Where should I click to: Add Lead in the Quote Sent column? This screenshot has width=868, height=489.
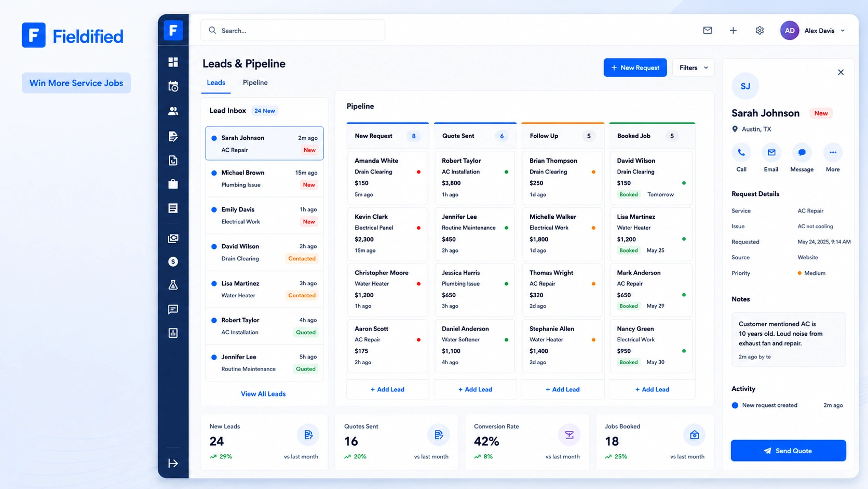click(475, 389)
